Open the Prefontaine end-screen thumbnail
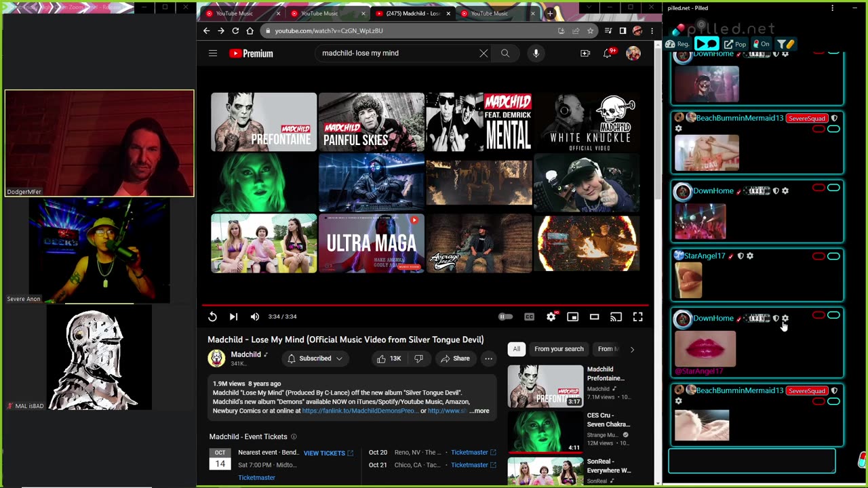Screen dimensions: 868x488 tap(264, 122)
